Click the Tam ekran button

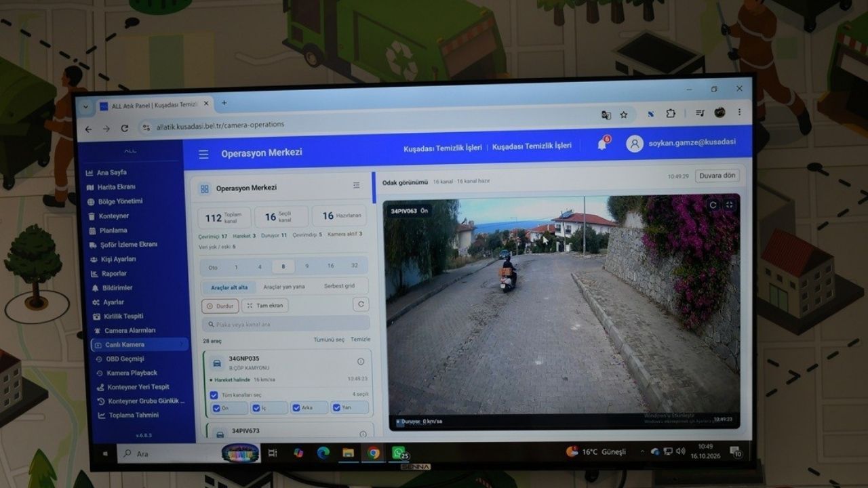(264, 306)
